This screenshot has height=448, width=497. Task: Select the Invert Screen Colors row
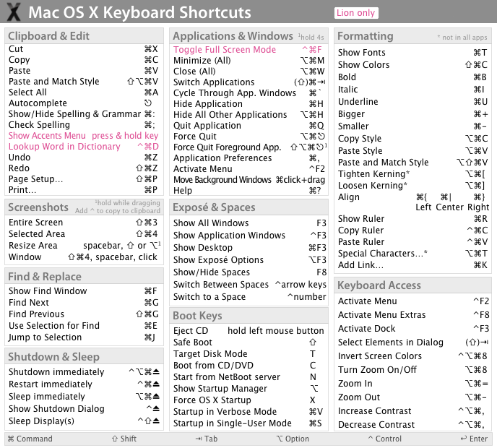[x=380, y=356]
